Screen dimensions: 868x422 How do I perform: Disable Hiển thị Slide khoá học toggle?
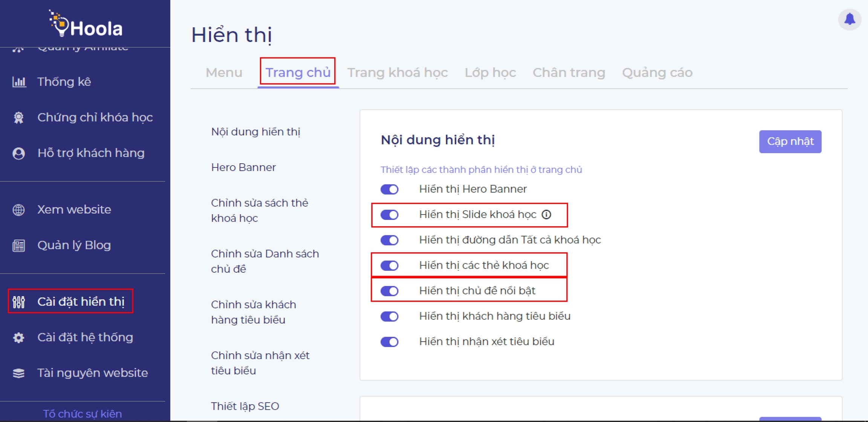pos(390,215)
